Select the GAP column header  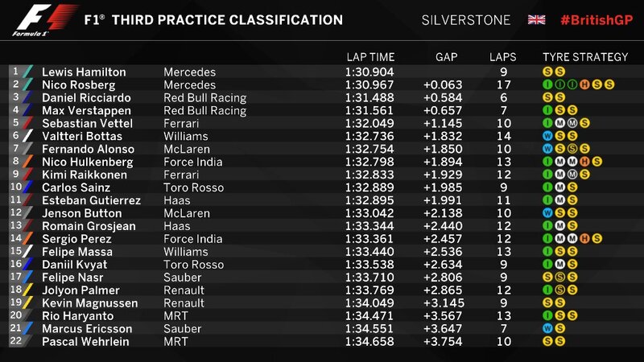pyautogui.click(x=446, y=57)
